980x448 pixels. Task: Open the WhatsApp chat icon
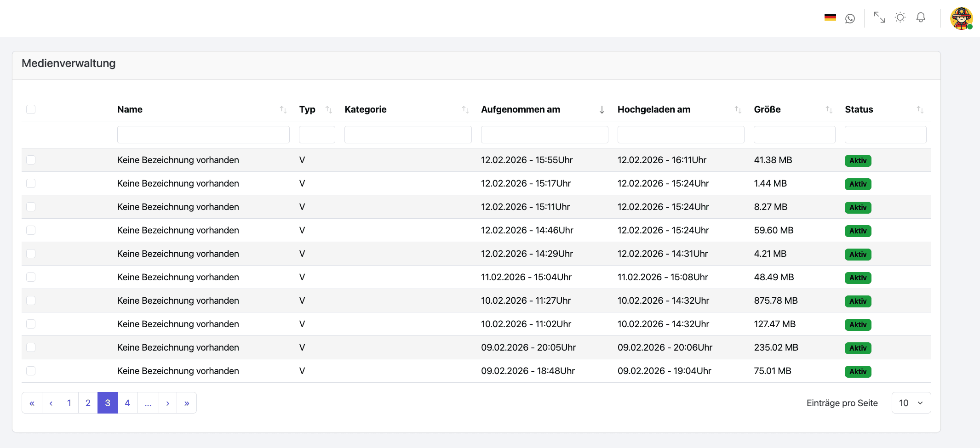[850, 18]
